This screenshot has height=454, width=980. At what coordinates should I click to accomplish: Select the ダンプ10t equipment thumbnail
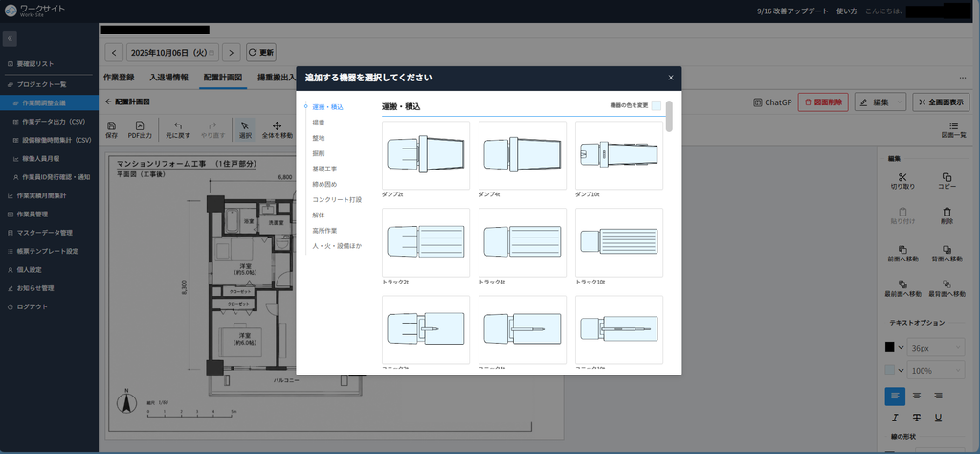point(619,155)
